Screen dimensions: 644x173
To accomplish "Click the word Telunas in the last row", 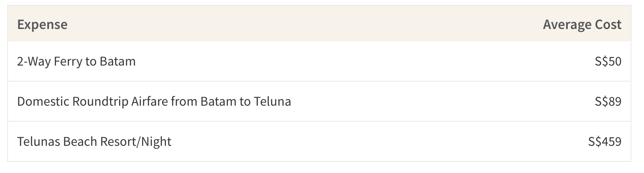I will [x=39, y=142].
